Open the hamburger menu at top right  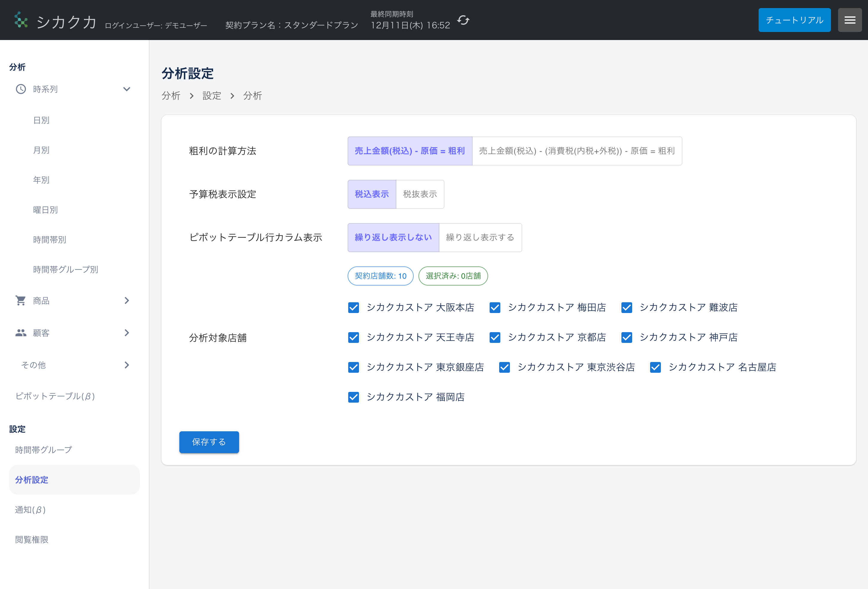tap(850, 20)
